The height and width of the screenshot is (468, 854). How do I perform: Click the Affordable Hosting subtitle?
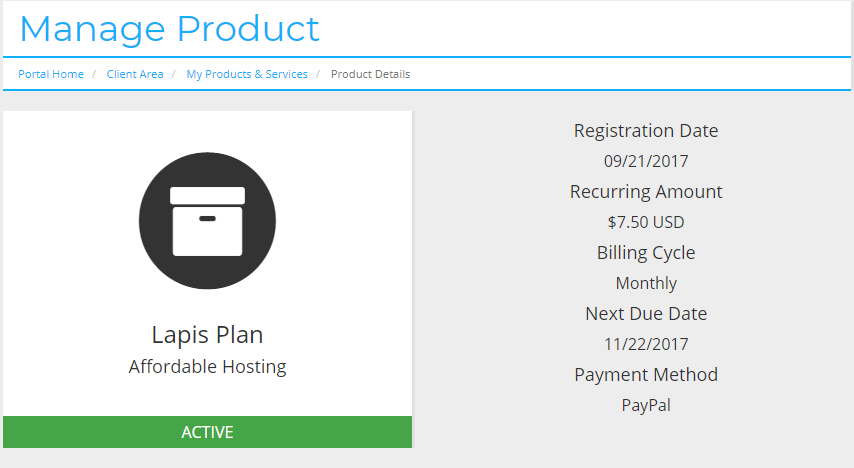[x=208, y=367]
